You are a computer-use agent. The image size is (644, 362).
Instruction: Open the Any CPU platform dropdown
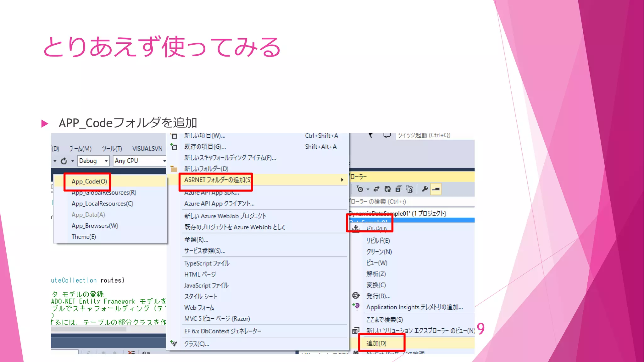[x=164, y=161]
